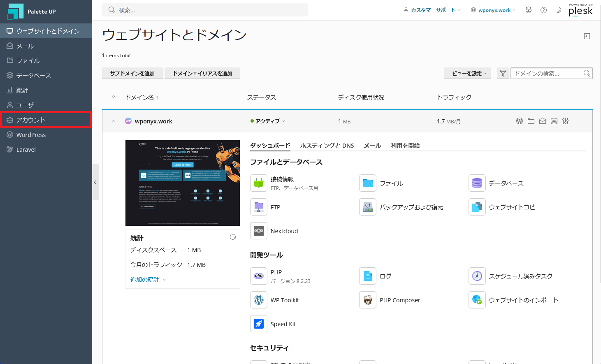Open 接続情報 connection info icon

[259, 183]
